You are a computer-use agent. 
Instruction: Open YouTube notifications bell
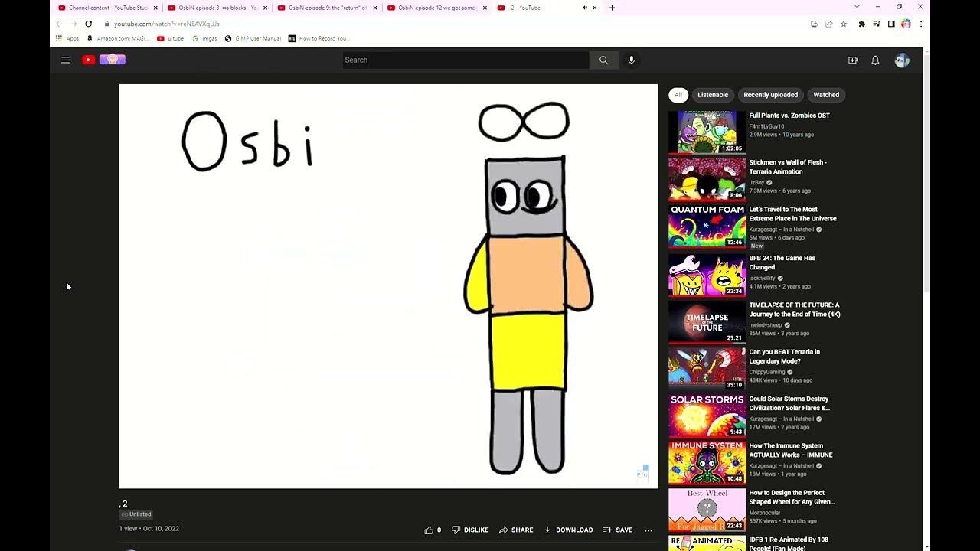(875, 60)
